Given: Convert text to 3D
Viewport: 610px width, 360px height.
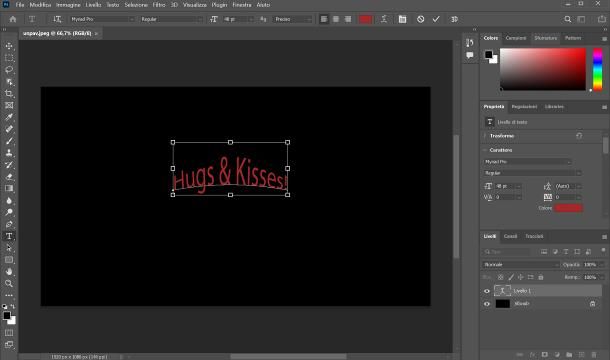Looking at the screenshot, I should coord(454,19).
